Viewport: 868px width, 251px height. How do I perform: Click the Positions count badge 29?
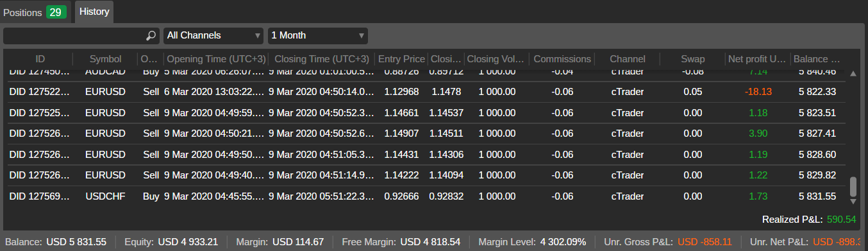point(56,12)
